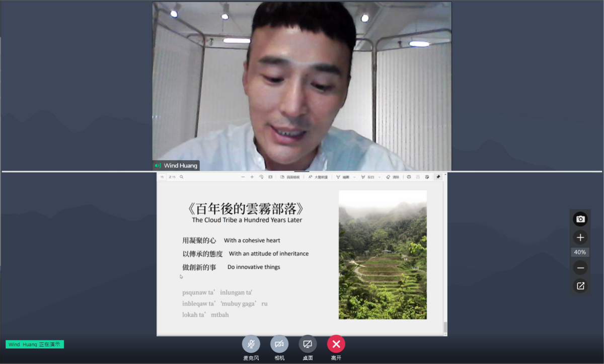Screen dimensions: 604x364
Task: Expand the highlight tool dropdown arrow
Action: 380,177
